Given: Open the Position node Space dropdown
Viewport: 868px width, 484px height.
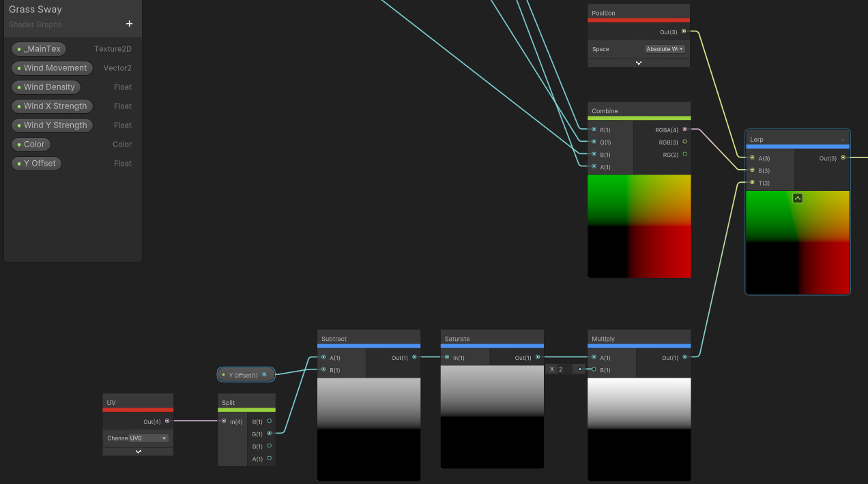Looking at the screenshot, I should tap(665, 49).
